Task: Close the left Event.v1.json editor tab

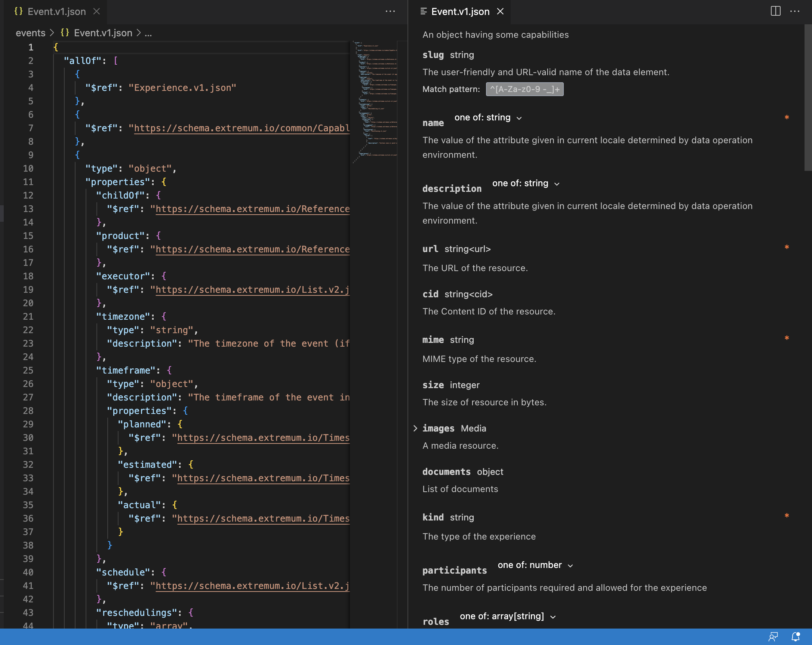Action: pyautogui.click(x=97, y=11)
